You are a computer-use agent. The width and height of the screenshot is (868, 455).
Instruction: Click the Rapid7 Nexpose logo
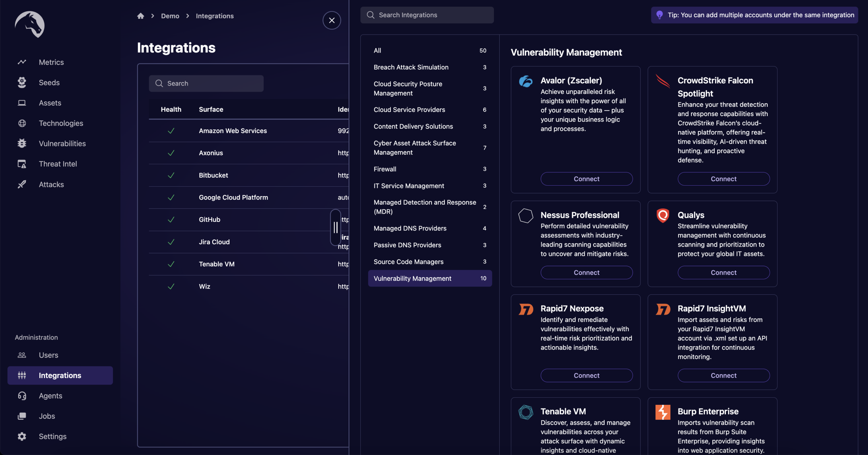(x=526, y=309)
